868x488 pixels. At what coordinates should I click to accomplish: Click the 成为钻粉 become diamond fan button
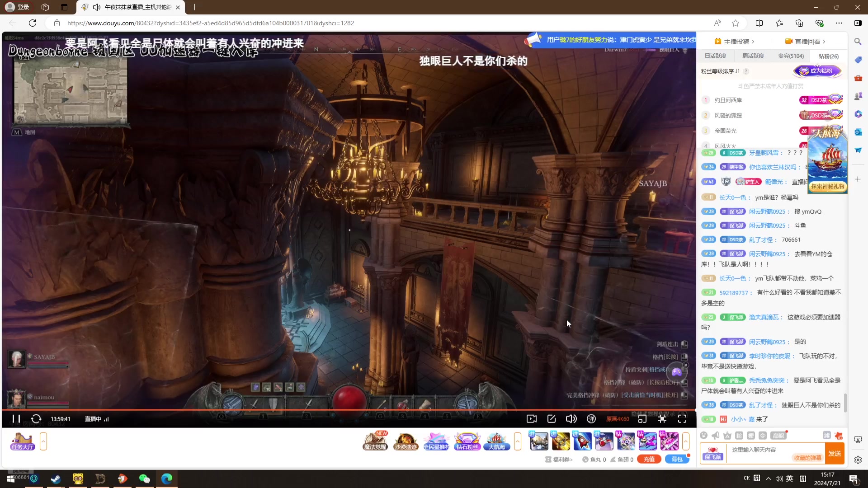click(818, 71)
